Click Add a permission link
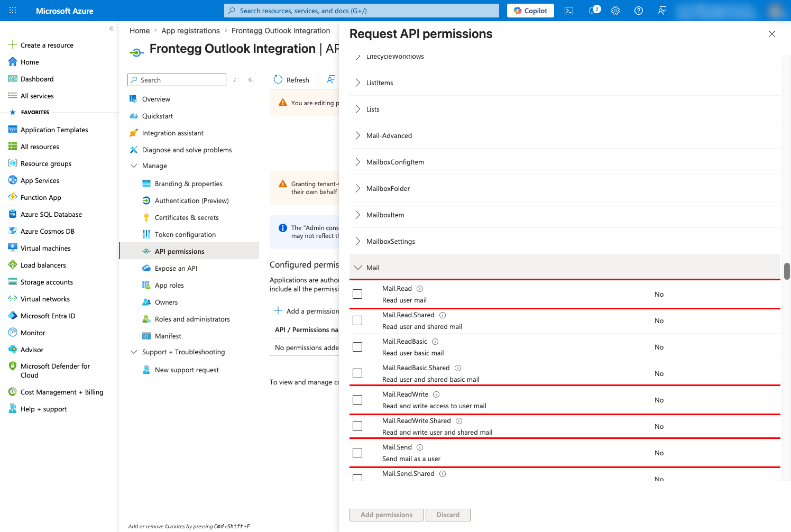Screen dimensions: 791x532 (307, 311)
